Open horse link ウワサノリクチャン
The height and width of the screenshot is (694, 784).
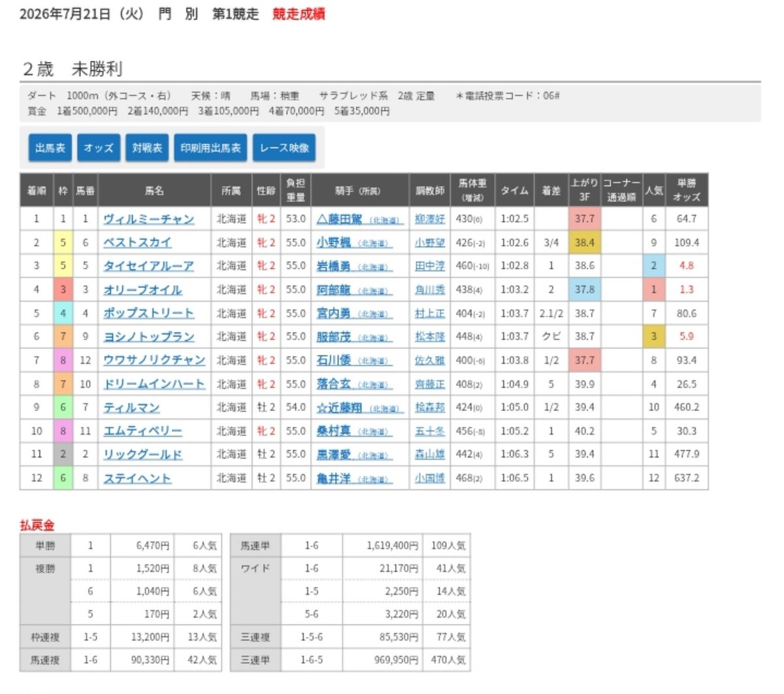click(x=154, y=360)
